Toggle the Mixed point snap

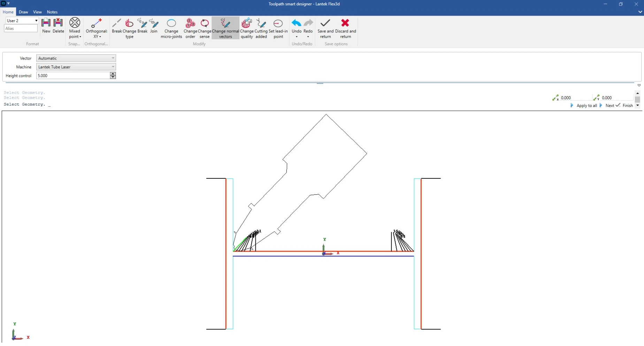coord(75,28)
